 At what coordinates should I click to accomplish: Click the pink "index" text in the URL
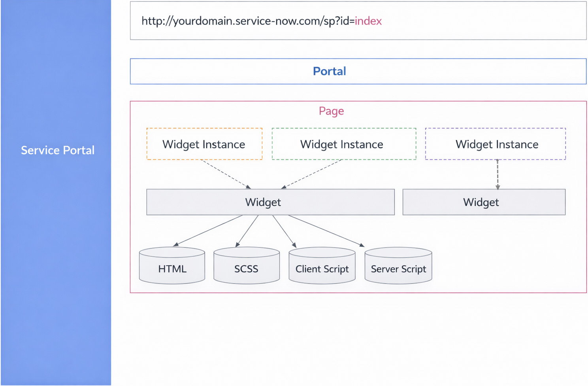pyautogui.click(x=368, y=21)
